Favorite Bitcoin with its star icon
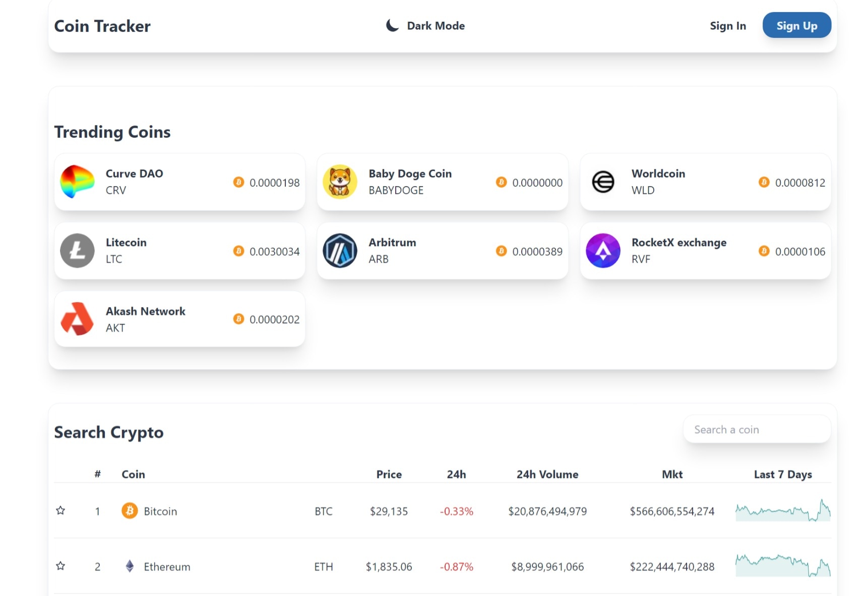 click(x=60, y=510)
